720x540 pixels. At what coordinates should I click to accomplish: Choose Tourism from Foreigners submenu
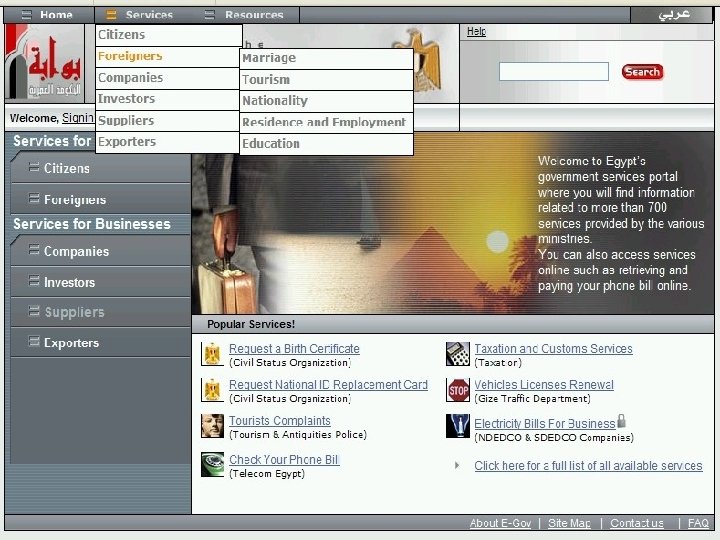pyautogui.click(x=326, y=80)
